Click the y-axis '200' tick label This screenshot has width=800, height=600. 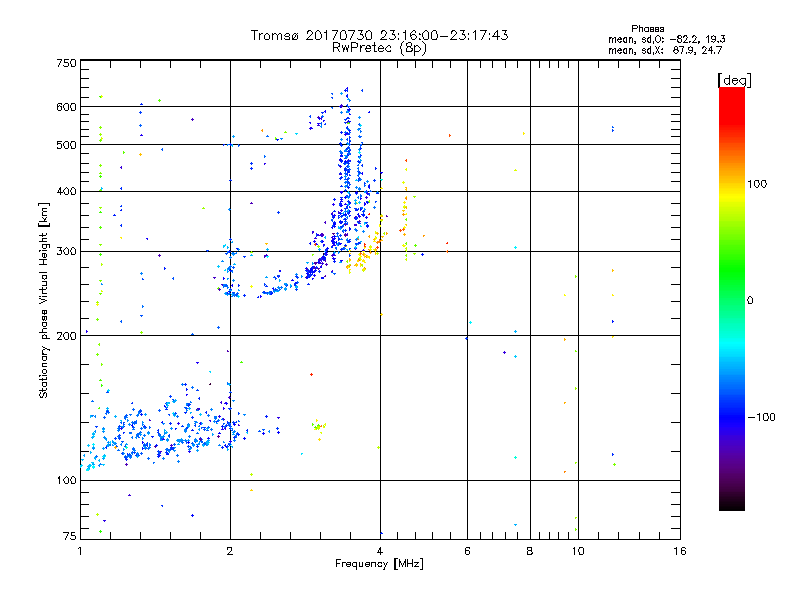click(x=66, y=336)
